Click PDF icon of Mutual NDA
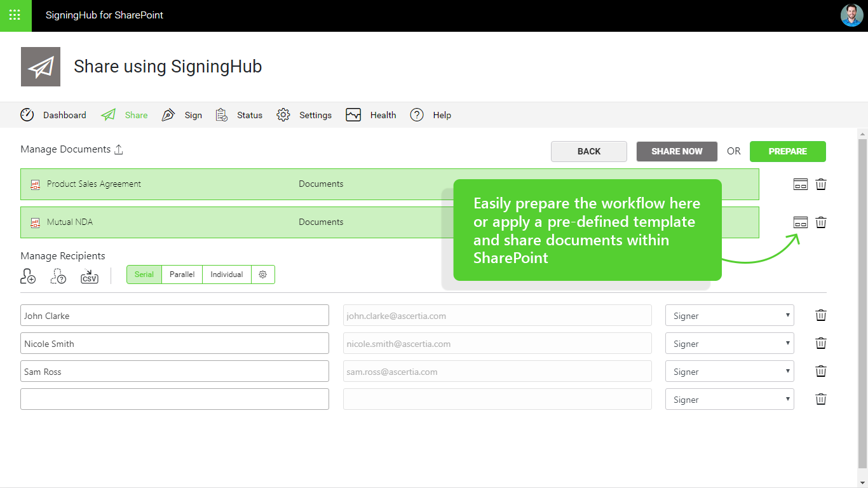Image resolution: width=868 pixels, height=488 pixels. (36, 222)
